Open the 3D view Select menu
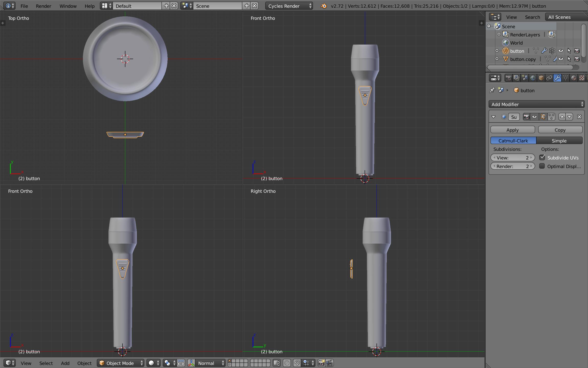Screen dimensions: 588x368 [46, 363]
